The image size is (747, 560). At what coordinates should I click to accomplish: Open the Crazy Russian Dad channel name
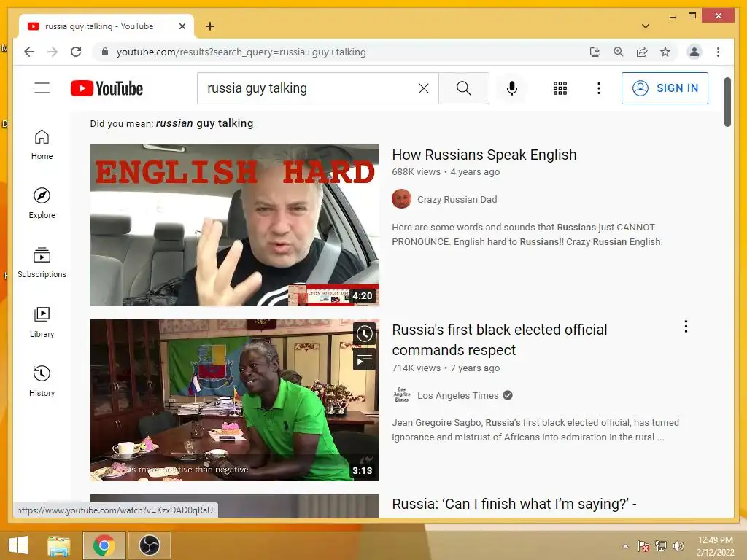click(x=457, y=200)
